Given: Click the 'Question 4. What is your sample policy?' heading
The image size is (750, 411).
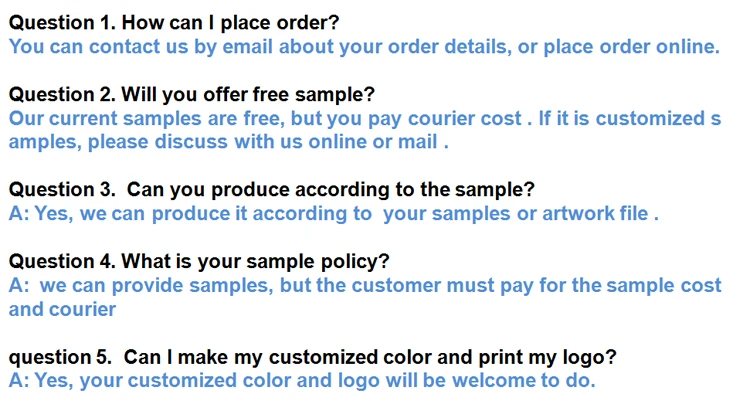Looking at the screenshot, I should pyautogui.click(x=198, y=262).
